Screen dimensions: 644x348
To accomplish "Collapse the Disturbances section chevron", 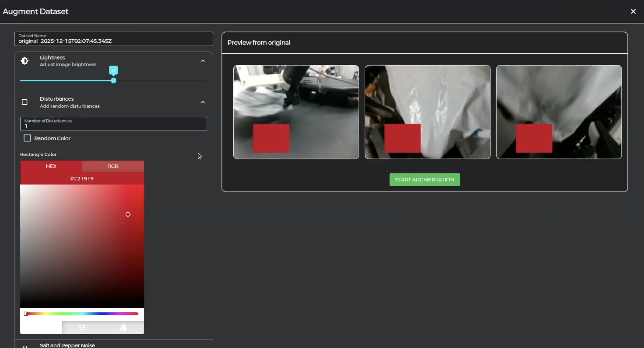I will (x=203, y=102).
